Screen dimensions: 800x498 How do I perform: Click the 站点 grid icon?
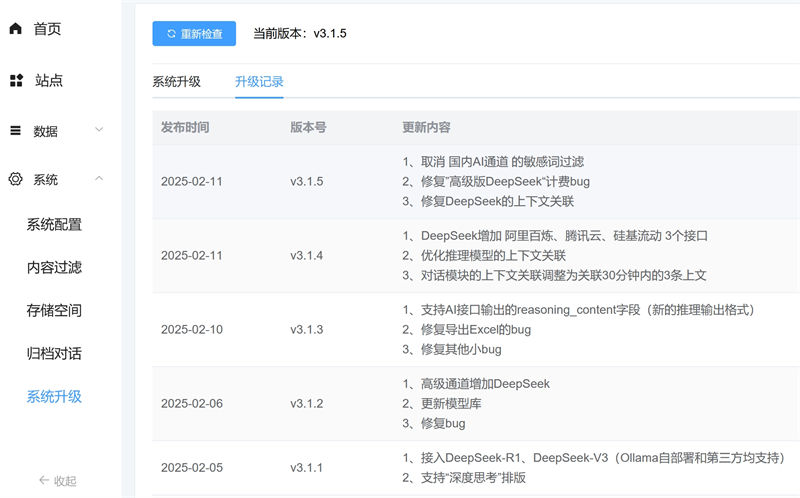pyautogui.click(x=16, y=80)
